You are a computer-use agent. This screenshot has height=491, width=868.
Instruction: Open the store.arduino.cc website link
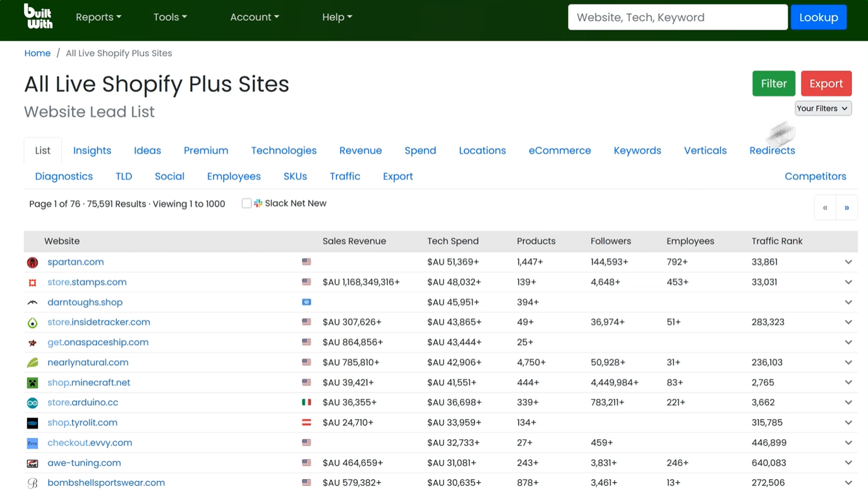83,402
